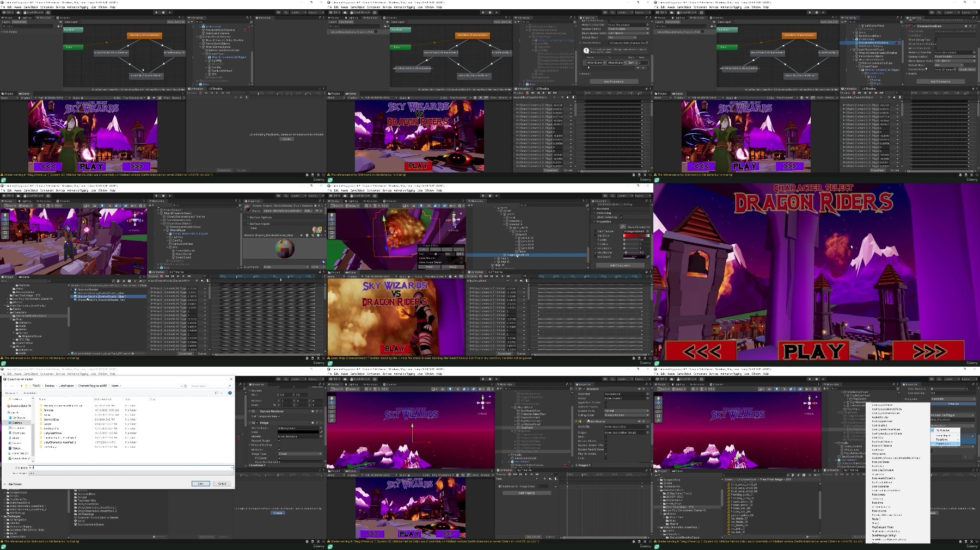Click Add Property in the bottom-middle Animation panel
The width and height of the screenshot is (980, 550).
pos(526,493)
